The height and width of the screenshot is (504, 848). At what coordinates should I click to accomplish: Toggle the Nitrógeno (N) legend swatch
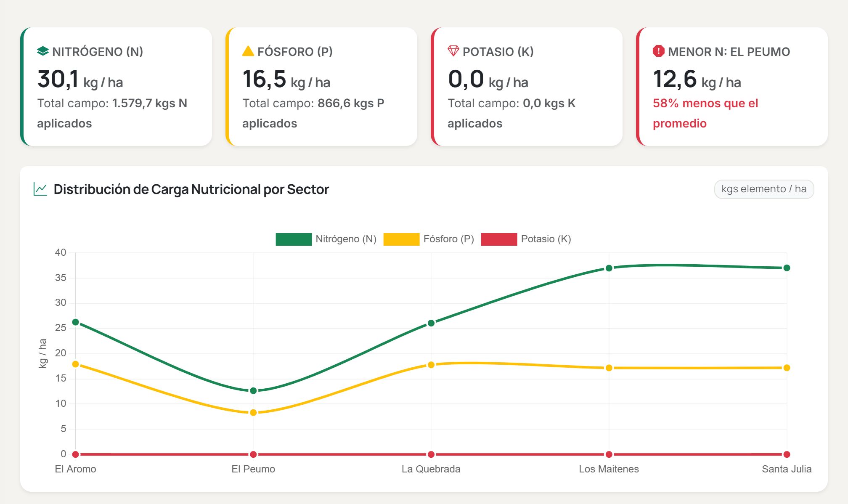click(294, 239)
